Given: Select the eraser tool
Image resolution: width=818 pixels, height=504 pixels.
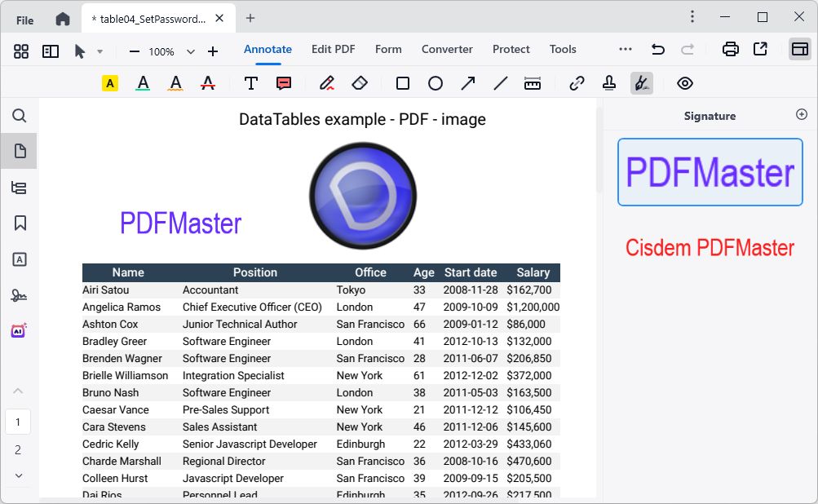Looking at the screenshot, I should (360, 83).
